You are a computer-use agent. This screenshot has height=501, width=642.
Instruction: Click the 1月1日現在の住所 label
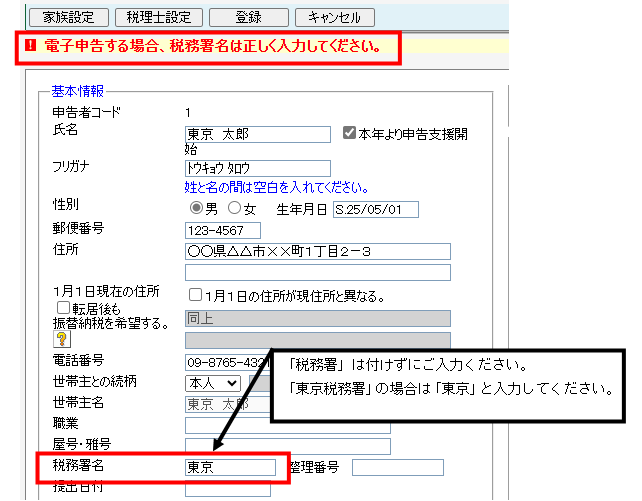(106, 291)
